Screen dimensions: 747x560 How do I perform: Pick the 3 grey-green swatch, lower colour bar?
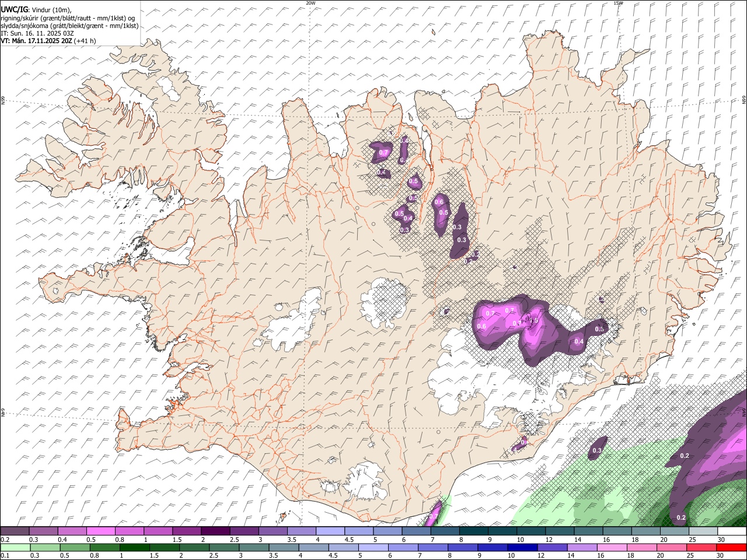[254, 547]
